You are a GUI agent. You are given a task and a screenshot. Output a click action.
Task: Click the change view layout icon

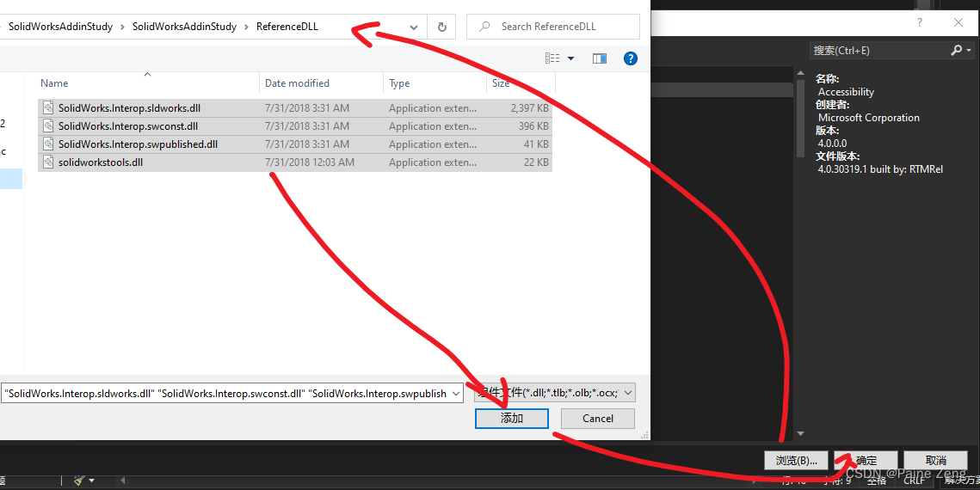click(552, 58)
